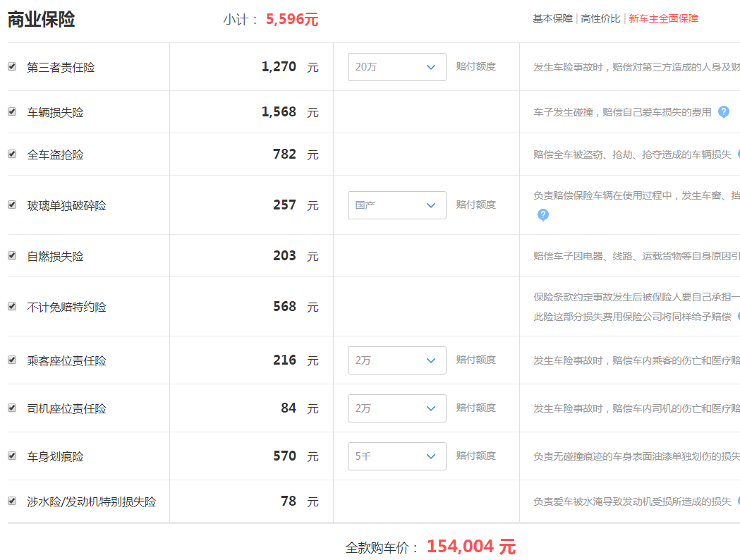The width and height of the screenshot is (740, 560).
Task: Click the 第三者责任险 label text
Action: [61, 67]
